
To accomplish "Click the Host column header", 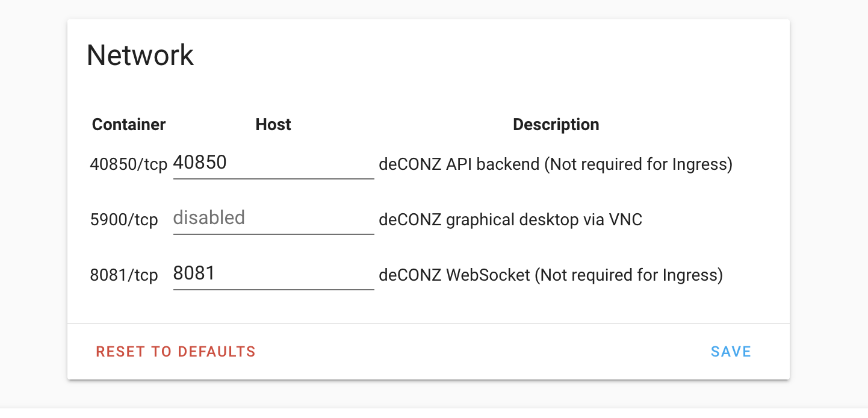I will pyautogui.click(x=273, y=125).
